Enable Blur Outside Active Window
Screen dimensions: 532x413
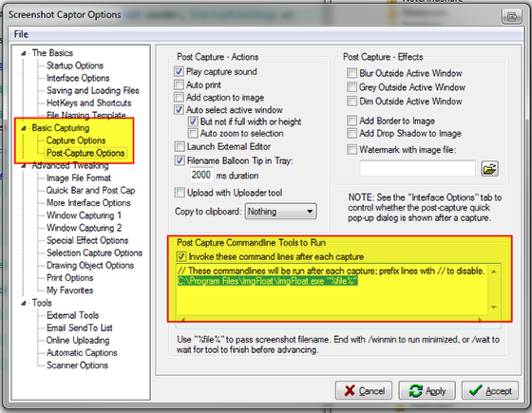(351, 73)
